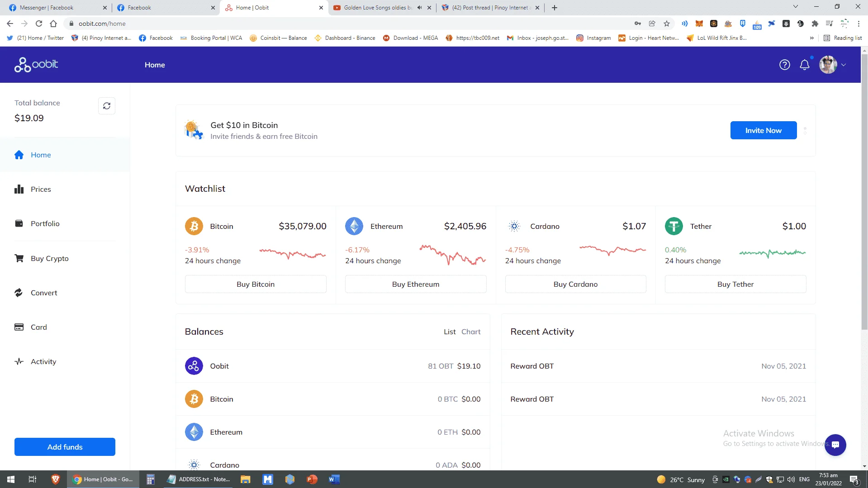The width and height of the screenshot is (868, 488).
Task: Click the gift icon in the invite banner
Action: point(194,130)
